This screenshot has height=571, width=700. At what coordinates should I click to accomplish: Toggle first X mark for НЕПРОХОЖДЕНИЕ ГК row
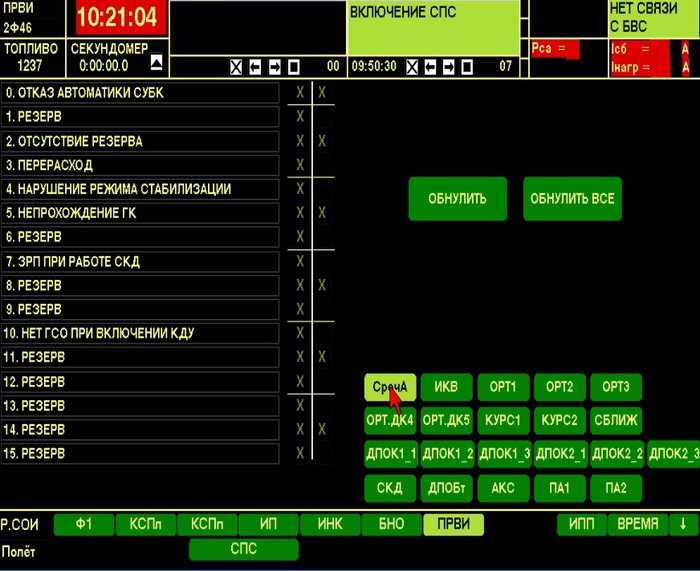coord(299,213)
